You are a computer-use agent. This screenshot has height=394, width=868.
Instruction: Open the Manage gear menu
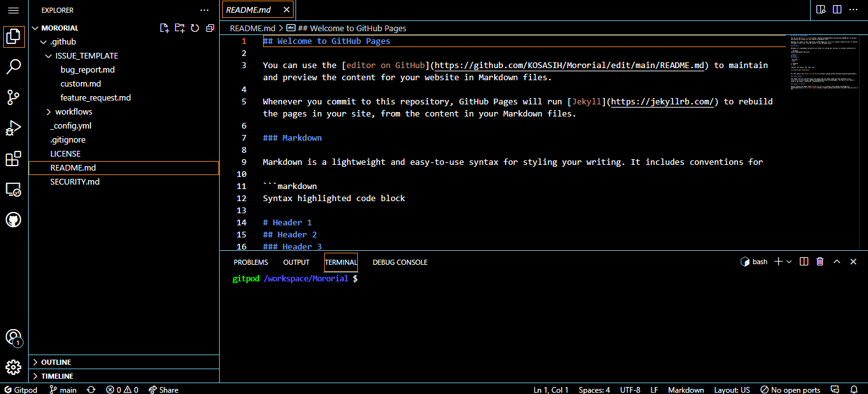pyautogui.click(x=13, y=368)
